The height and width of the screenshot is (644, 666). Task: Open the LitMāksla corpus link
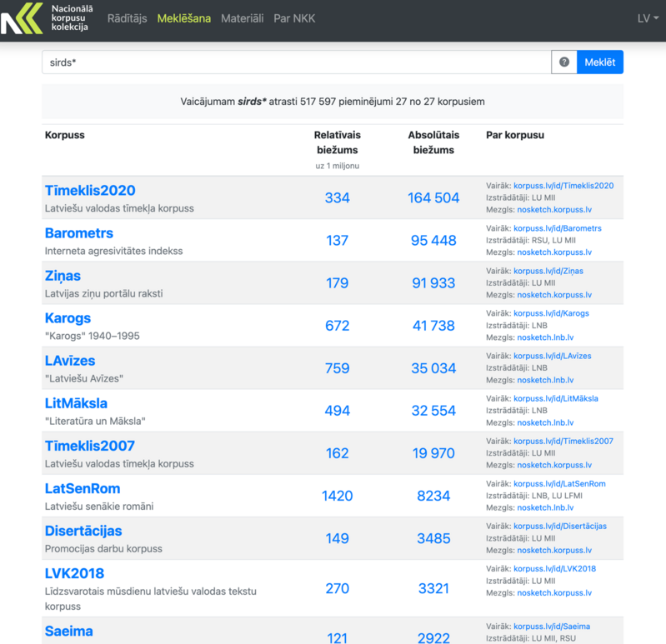[x=76, y=403]
